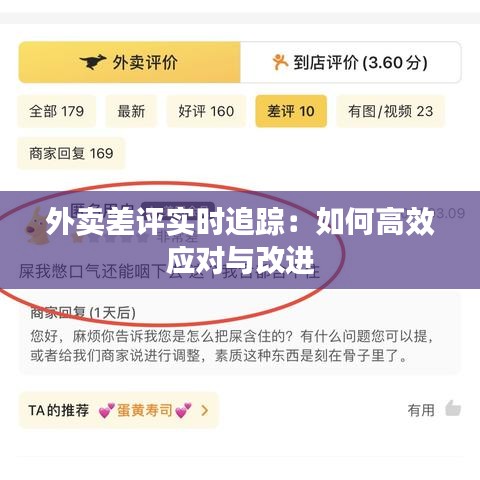
Task: Filter by 有图/视频 23
Action: (x=390, y=111)
